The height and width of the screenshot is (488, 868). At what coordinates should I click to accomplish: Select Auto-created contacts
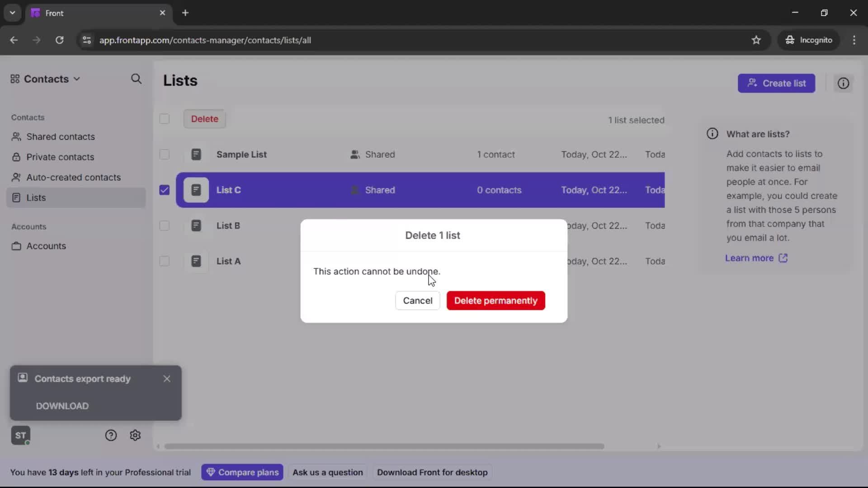tap(73, 177)
